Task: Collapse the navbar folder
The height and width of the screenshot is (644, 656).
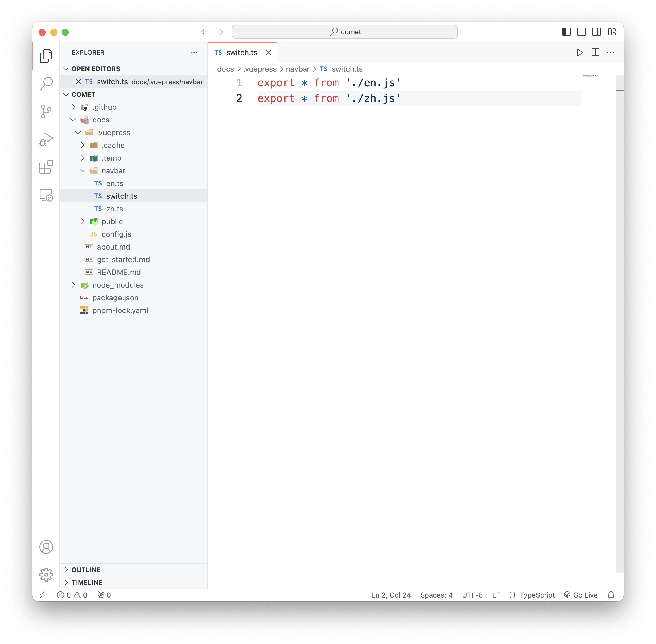Action: pos(113,171)
